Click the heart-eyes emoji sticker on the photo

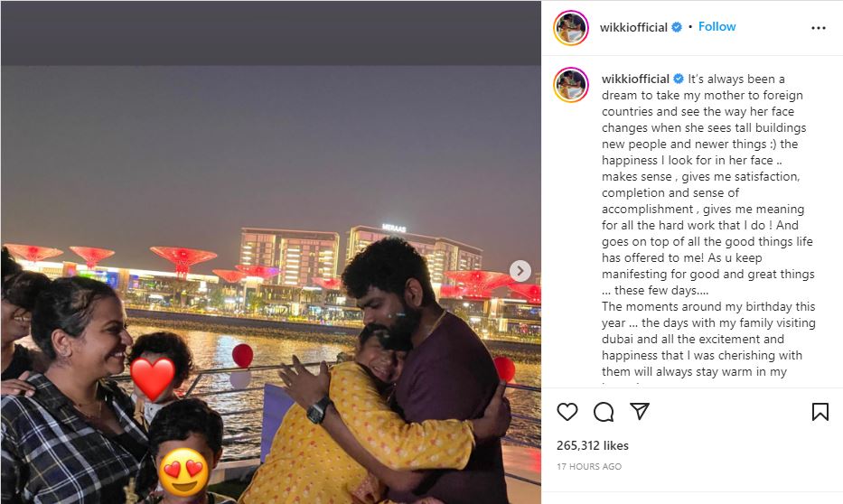coord(183,472)
